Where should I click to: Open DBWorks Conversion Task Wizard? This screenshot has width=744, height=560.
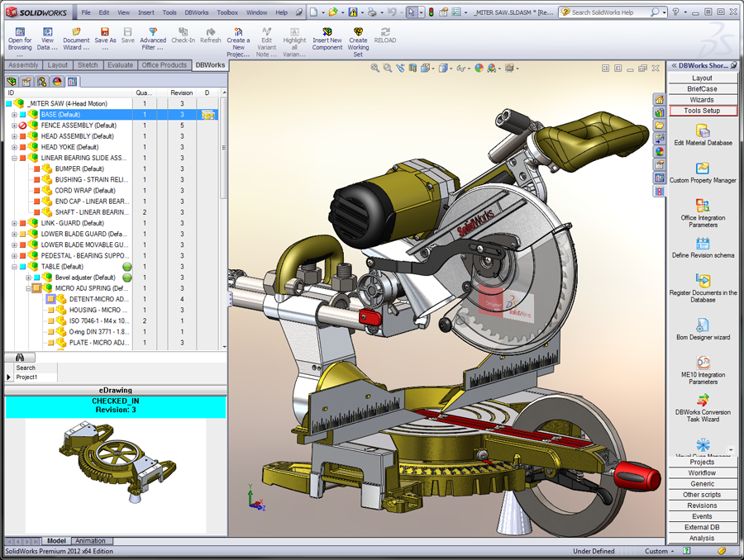click(x=703, y=408)
